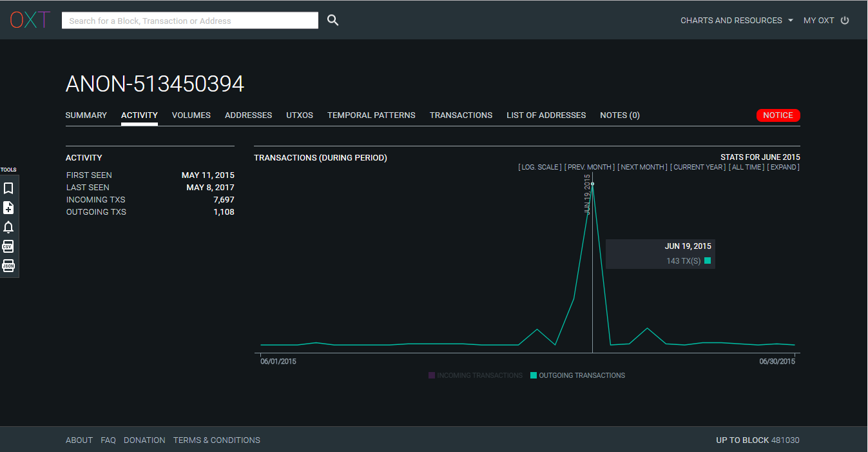868x452 pixels.
Task: Click the alert bell icon
Action: tap(8, 227)
